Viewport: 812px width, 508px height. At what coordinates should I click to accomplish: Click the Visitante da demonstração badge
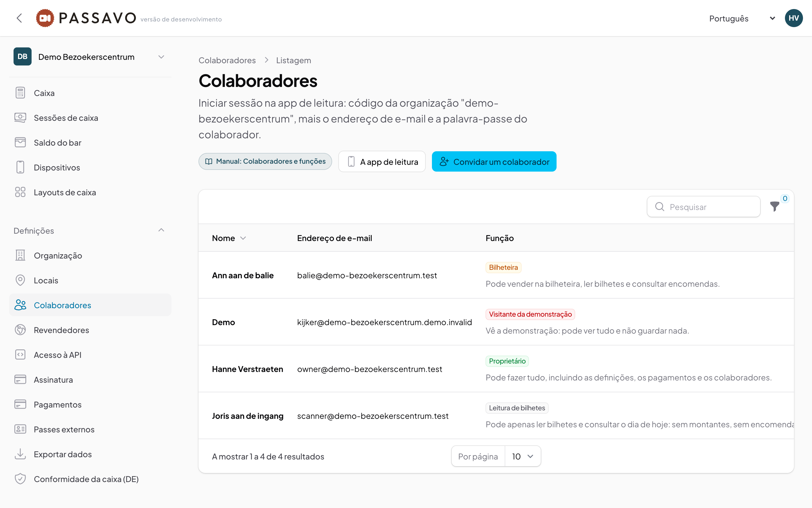point(530,314)
